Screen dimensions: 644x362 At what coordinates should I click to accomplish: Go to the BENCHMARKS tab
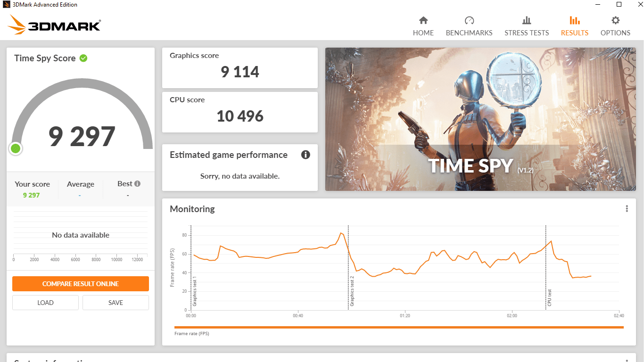(x=469, y=26)
